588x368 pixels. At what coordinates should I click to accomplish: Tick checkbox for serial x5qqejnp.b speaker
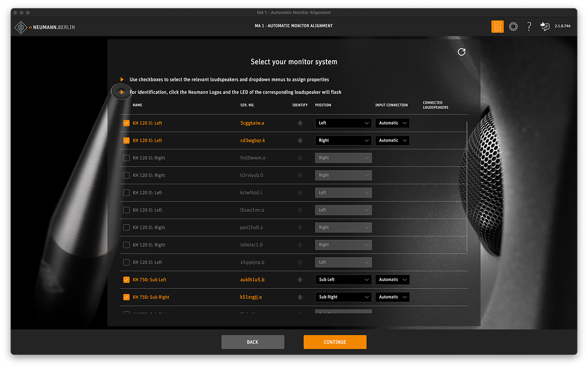pos(126,262)
